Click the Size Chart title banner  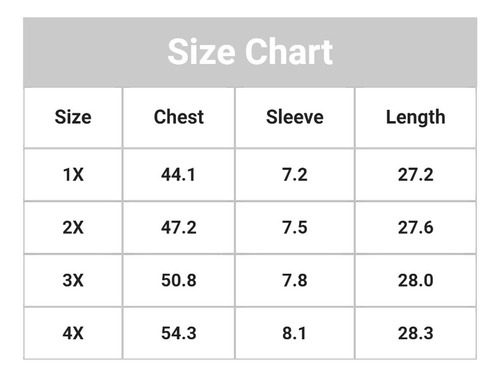coord(250,52)
